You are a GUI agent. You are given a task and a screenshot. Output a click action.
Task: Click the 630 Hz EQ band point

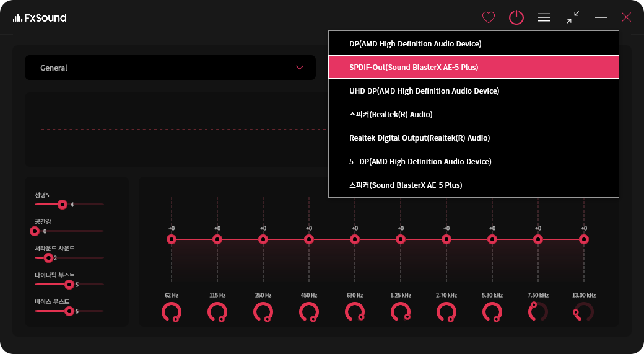pos(355,239)
